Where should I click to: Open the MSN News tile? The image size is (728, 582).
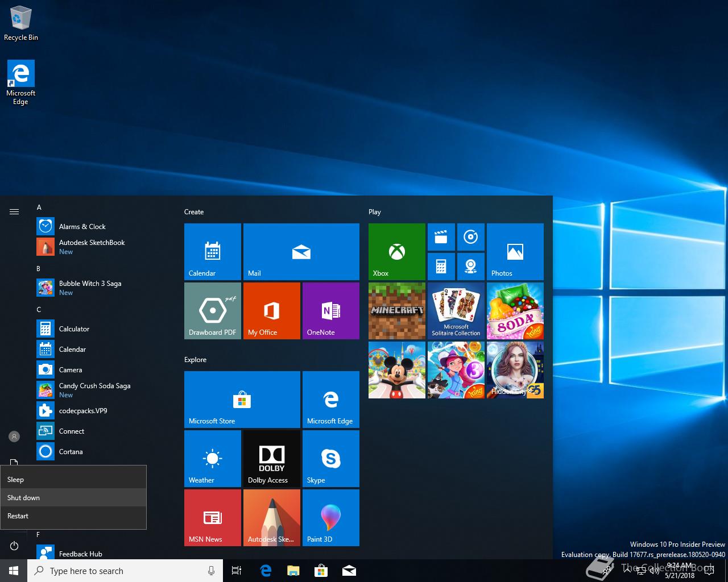pos(213,518)
